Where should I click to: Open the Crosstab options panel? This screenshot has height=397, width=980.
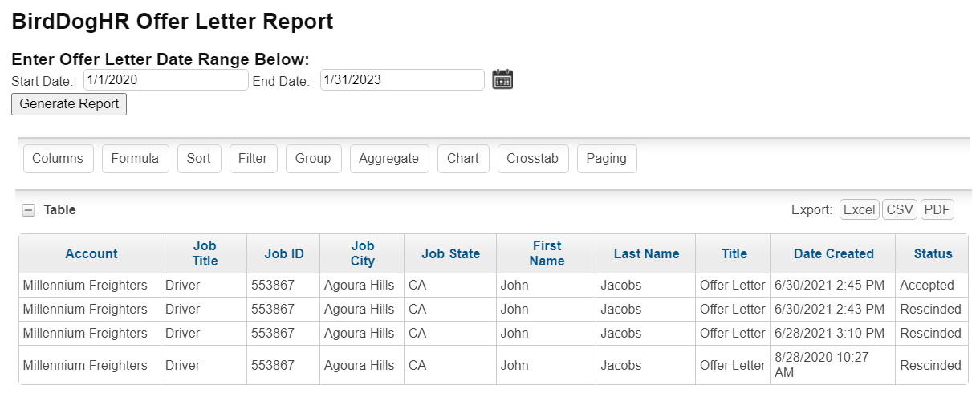coord(533,159)
